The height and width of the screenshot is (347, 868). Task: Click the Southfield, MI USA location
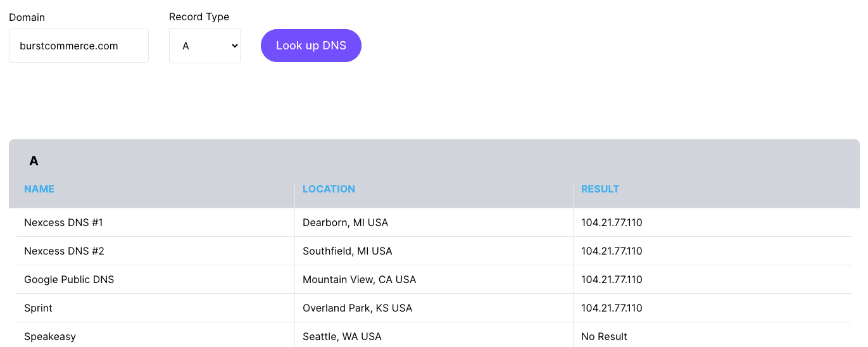(348, 251)
